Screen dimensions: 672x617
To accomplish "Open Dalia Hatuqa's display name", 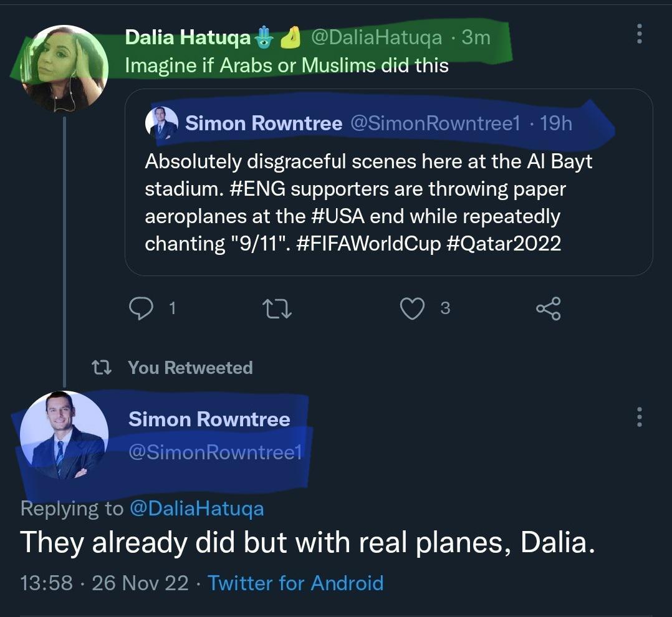I will click(187, 37).
